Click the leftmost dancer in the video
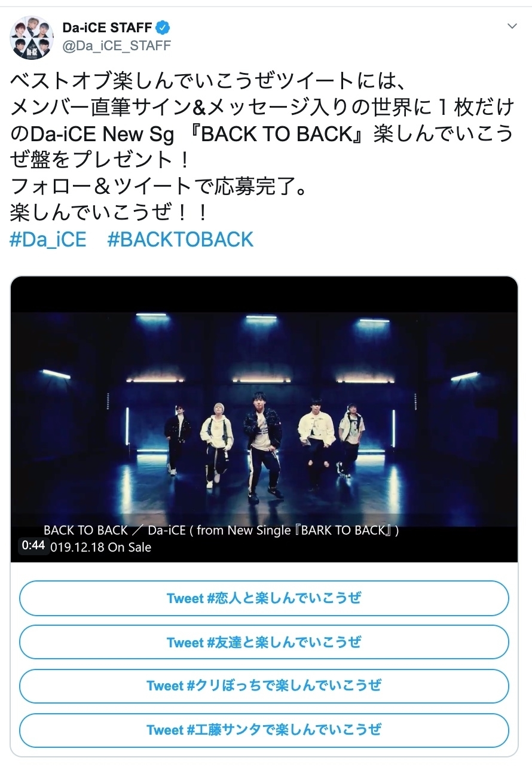 176,440
